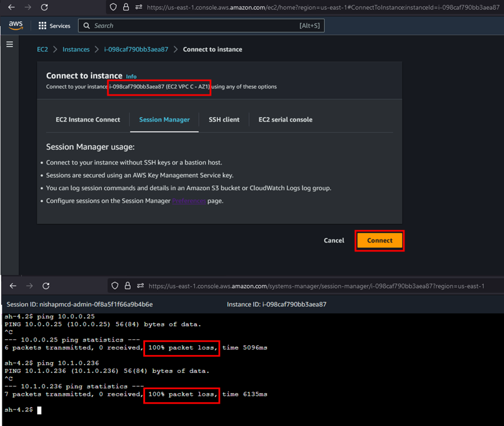
Task: Click inside the AWS Search field
Action: 195,26
